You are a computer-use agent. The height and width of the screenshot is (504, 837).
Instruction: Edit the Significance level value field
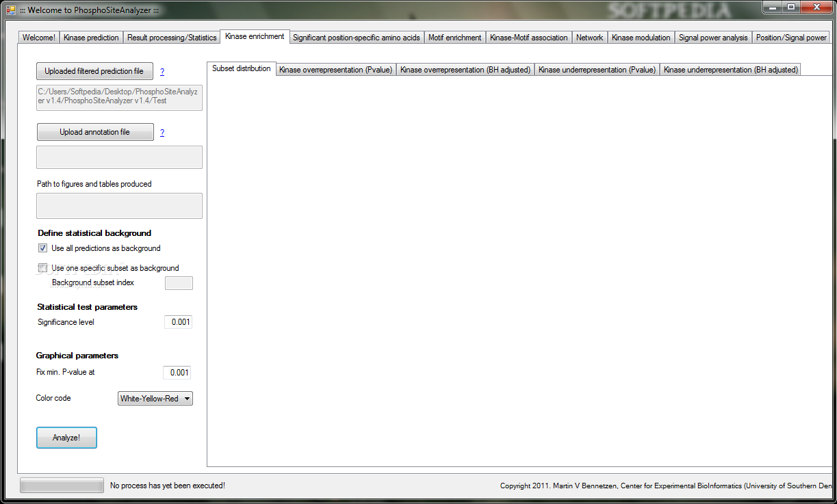[178, 322]
